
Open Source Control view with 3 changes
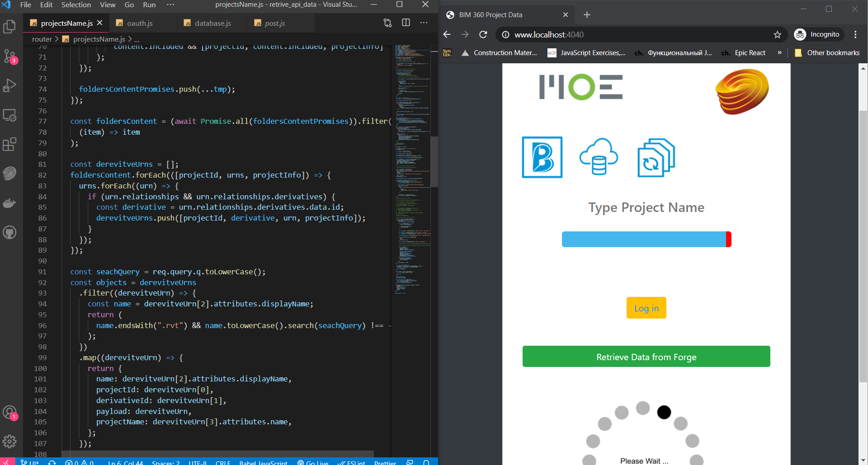click(9, 56)
